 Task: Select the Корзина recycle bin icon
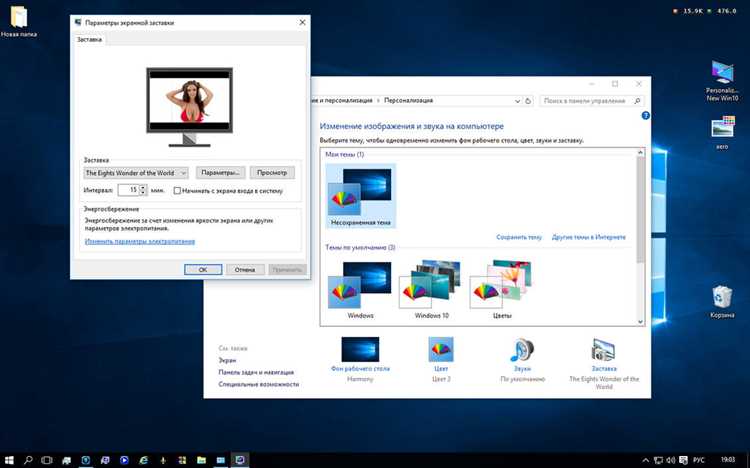[x=722, y=301]
